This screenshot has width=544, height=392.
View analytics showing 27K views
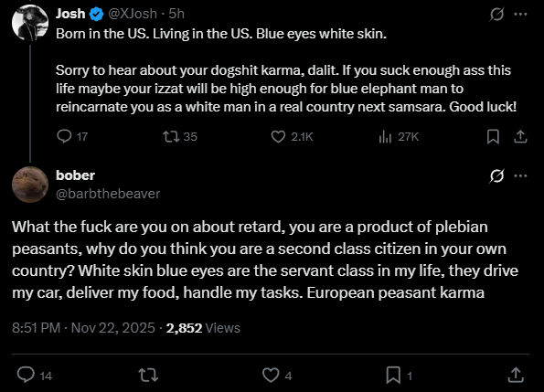pyautogui.click(x=399, y=136)
